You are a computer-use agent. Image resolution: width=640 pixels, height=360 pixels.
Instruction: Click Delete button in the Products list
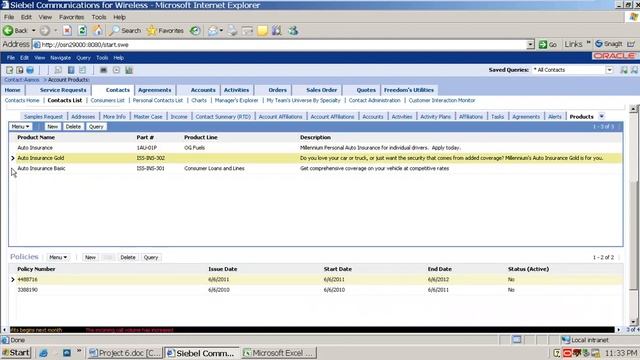pyautogui.click(x=73, y=127)
